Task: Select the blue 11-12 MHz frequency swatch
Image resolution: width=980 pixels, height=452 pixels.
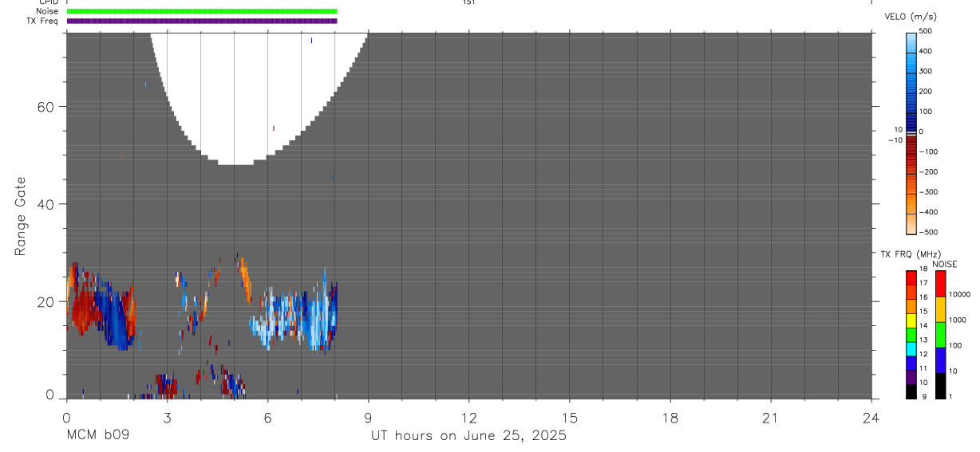Action: pyautogui.click(x=911, y=363)
